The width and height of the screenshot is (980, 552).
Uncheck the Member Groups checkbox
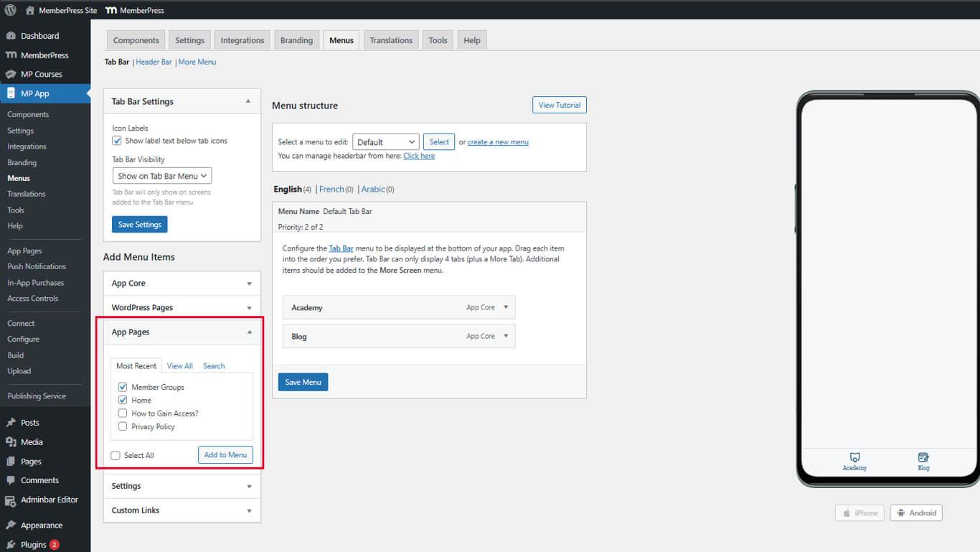coord(123,387)
